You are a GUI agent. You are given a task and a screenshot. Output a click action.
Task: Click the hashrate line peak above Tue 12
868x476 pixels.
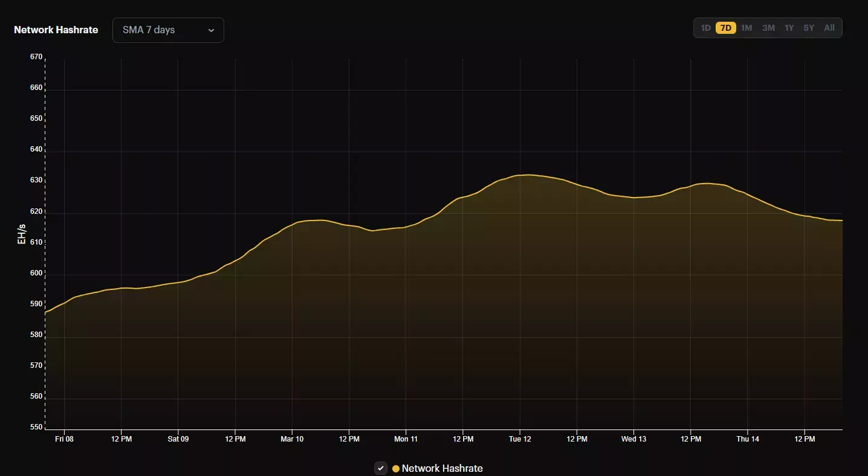coord(527,175)
